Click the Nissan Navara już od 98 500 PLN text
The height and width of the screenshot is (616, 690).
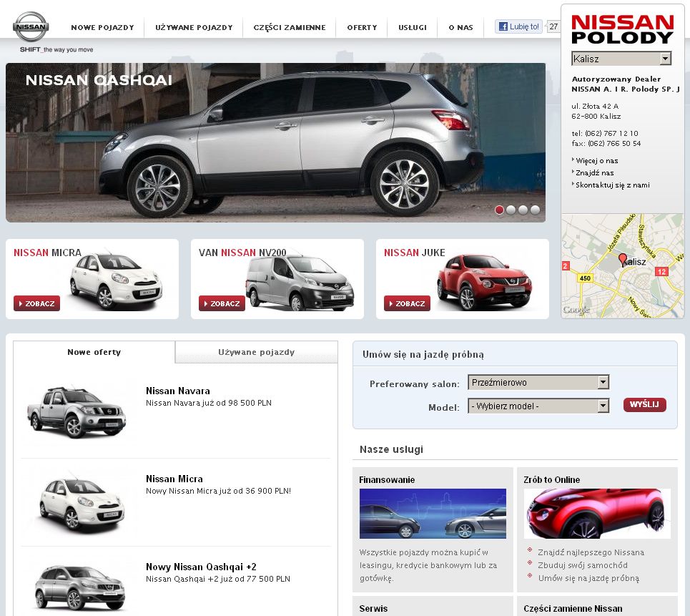click(x=209, y=403)
